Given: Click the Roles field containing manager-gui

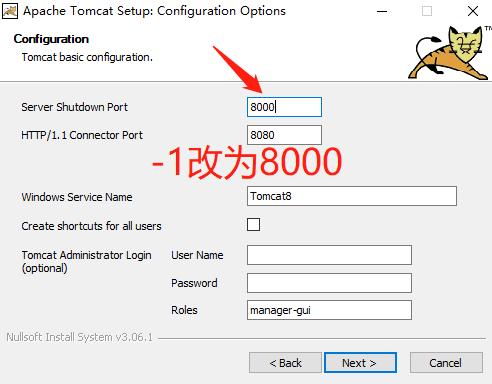Looking at the screenshot, I should click(329, 310).
